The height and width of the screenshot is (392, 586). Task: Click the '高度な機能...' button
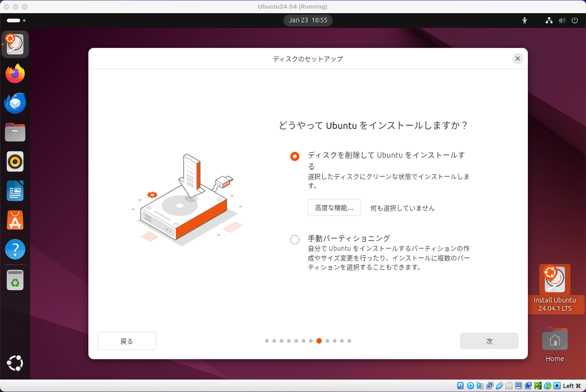[334, 207]
